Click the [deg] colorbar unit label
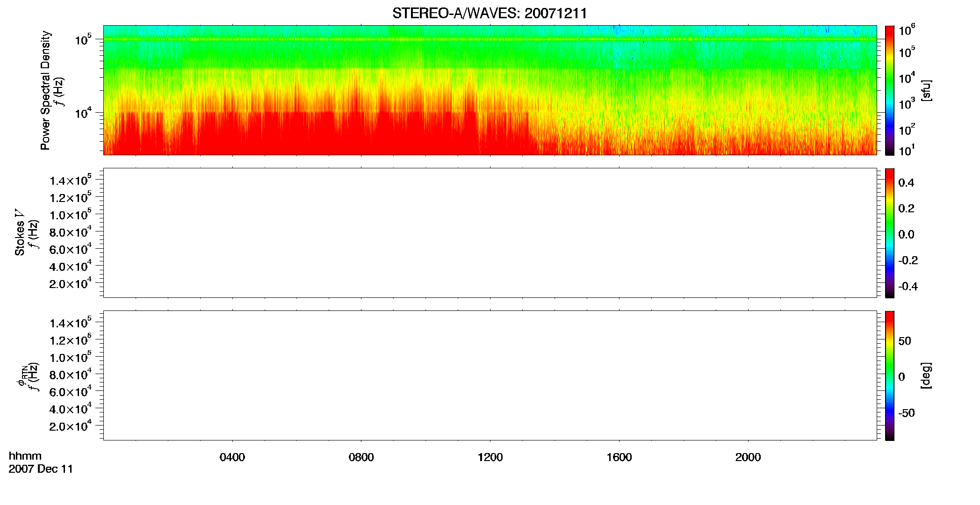 tap(926, 375)
